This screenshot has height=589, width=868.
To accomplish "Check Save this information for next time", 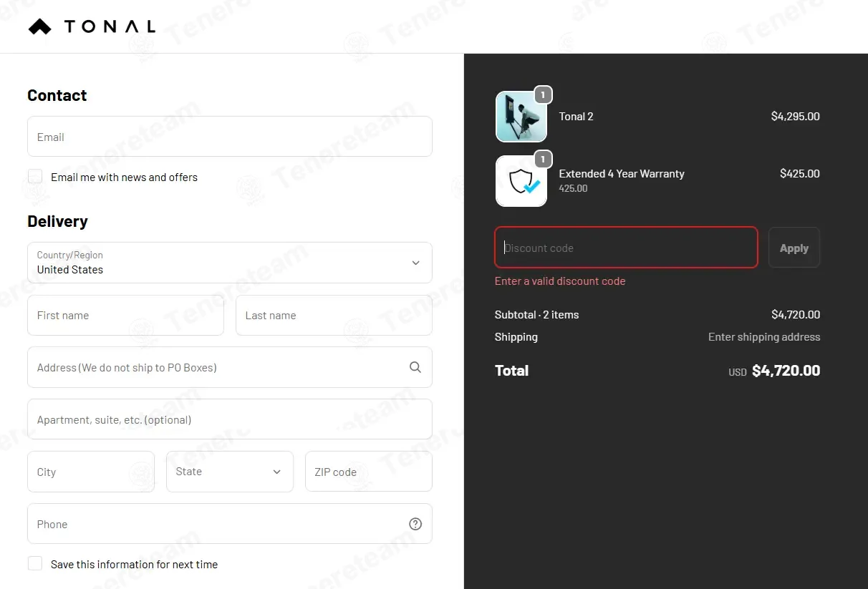I will pos(35,564).
